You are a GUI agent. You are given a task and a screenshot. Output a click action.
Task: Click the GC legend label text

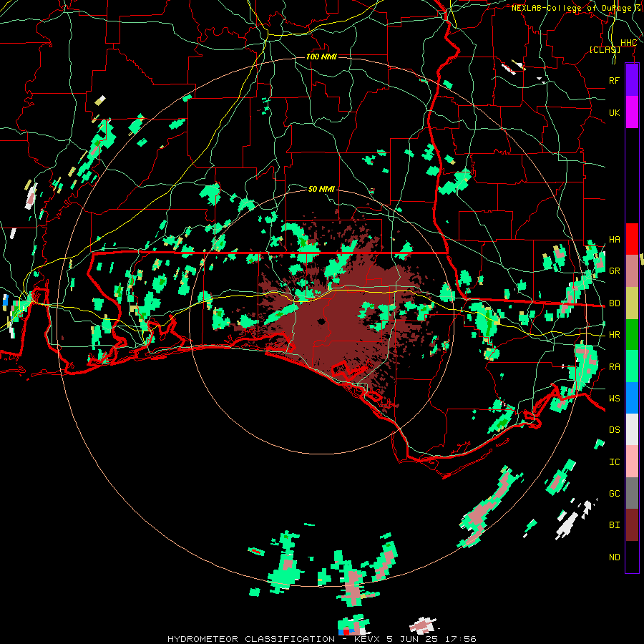614,494
